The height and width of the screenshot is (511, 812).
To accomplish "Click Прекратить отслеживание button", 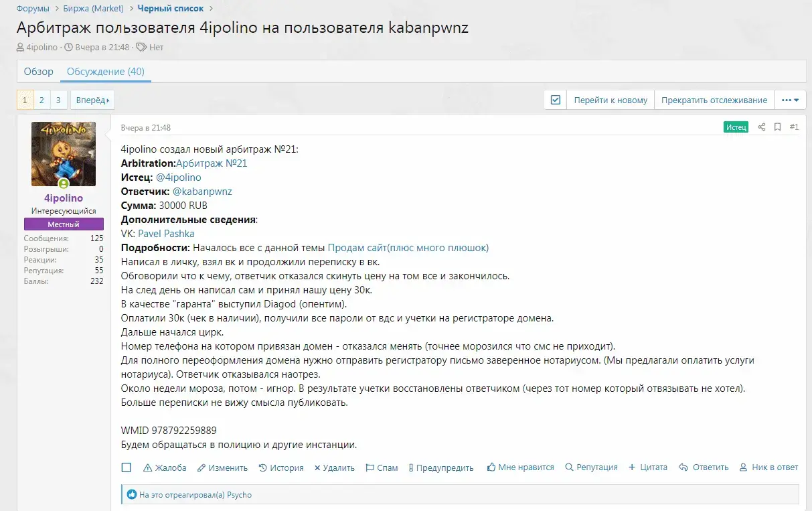I will (714, 100).
